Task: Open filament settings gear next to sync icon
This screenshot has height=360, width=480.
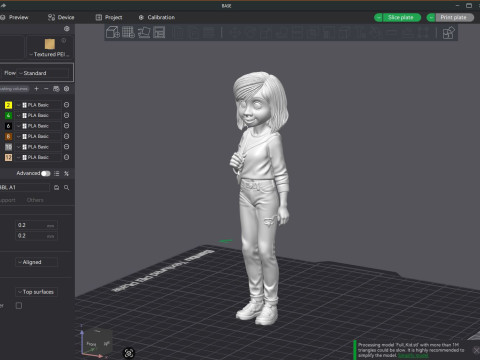Action: click(x=67, y=89)
